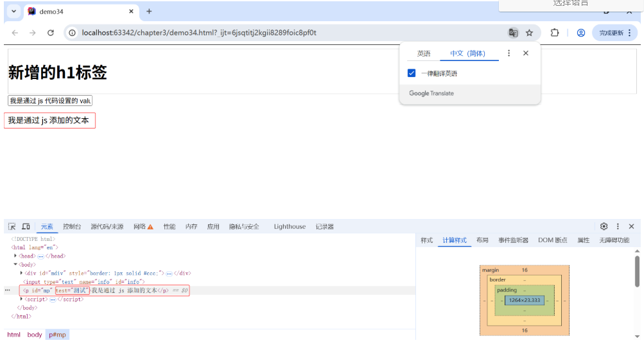Open the 事件监听器 sidebar tab
This screenshot has height=345, width=644.
514,240
